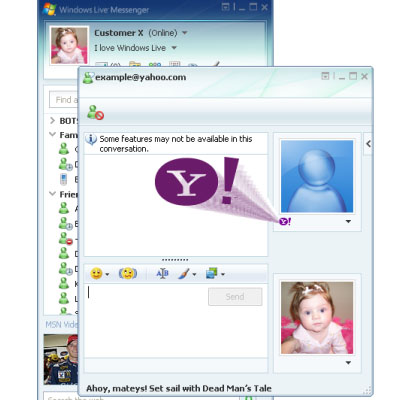Click the Find a contact search box

point(64,100)
